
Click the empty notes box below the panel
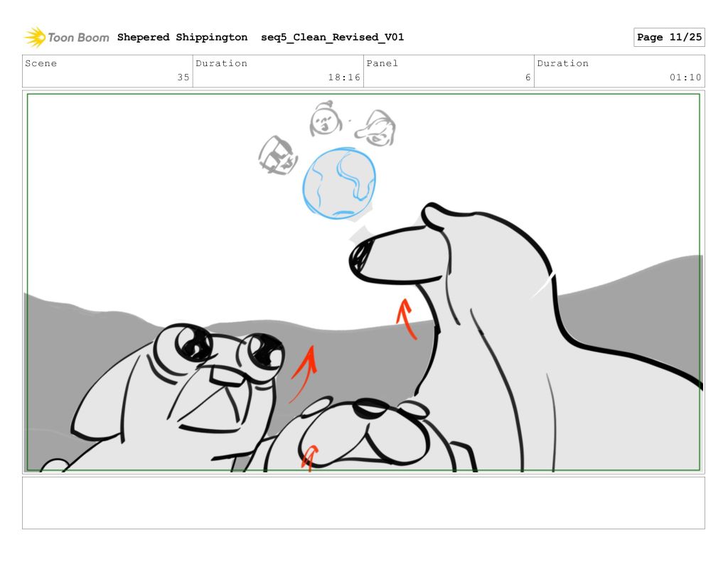(363, 502)
